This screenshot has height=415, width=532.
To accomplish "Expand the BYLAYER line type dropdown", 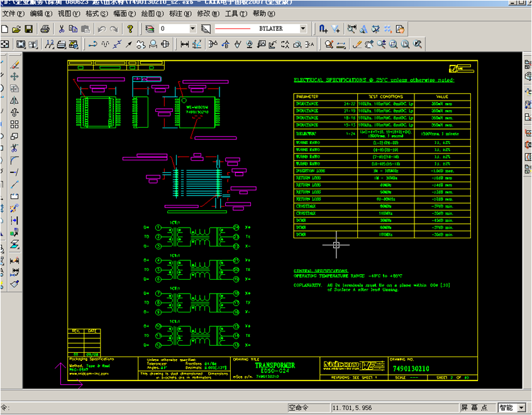I will [x=302, y=29].
